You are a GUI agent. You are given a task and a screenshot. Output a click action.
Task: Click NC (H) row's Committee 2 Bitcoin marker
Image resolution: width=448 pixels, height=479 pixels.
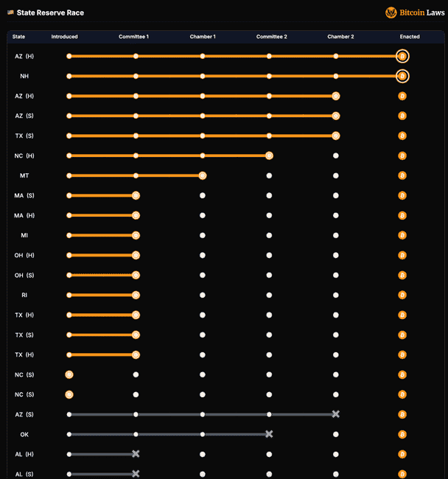[x=269, y=155]
